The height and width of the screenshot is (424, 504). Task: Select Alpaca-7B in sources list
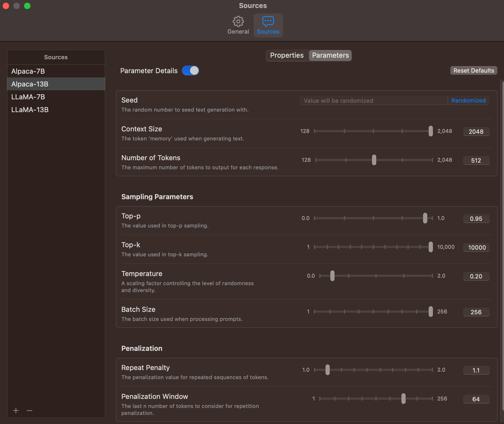[x=56, y=71]
